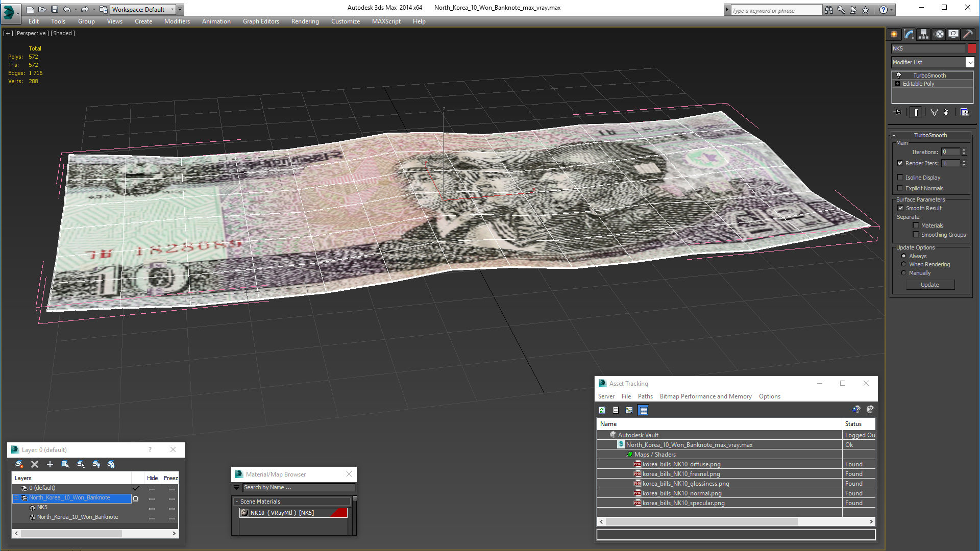Switch to the Hierarchy panel tab
The width and height of the screenshot is (980, 551).
(924, 34)
